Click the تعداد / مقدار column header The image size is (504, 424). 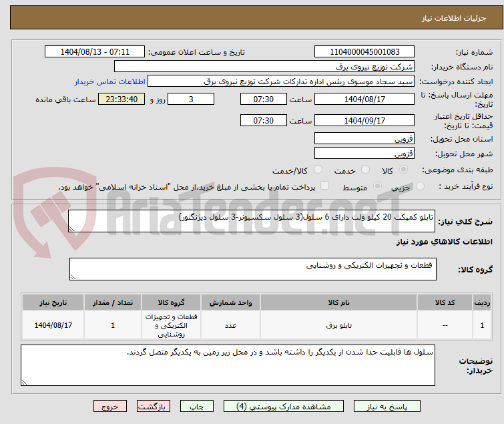113,302
